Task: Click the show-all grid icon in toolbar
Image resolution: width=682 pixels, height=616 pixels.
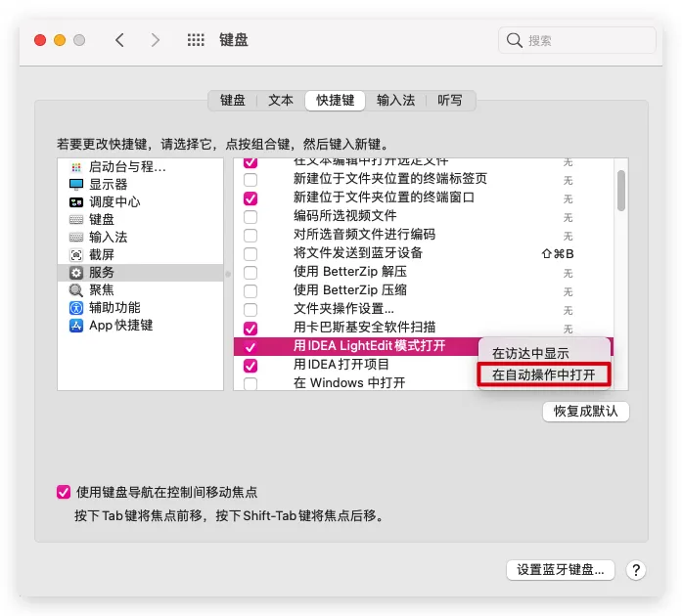Action: tap(196, 40)
